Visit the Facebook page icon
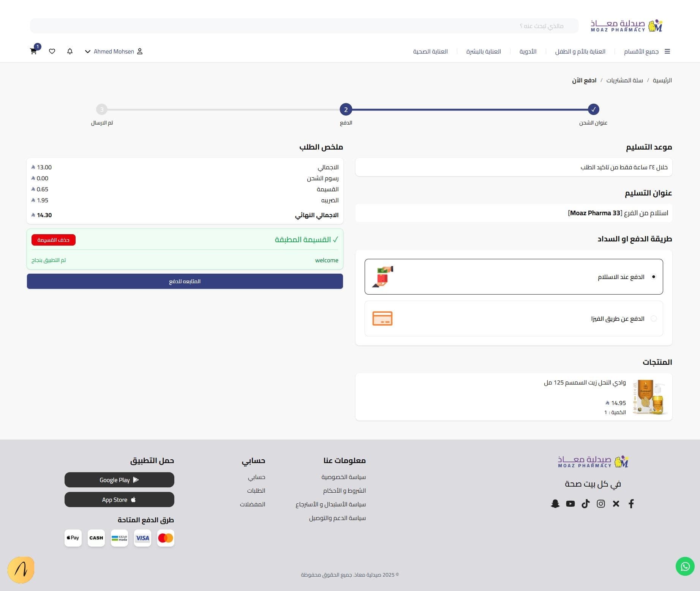Viewport: 700px width, 591px height. 631,504
